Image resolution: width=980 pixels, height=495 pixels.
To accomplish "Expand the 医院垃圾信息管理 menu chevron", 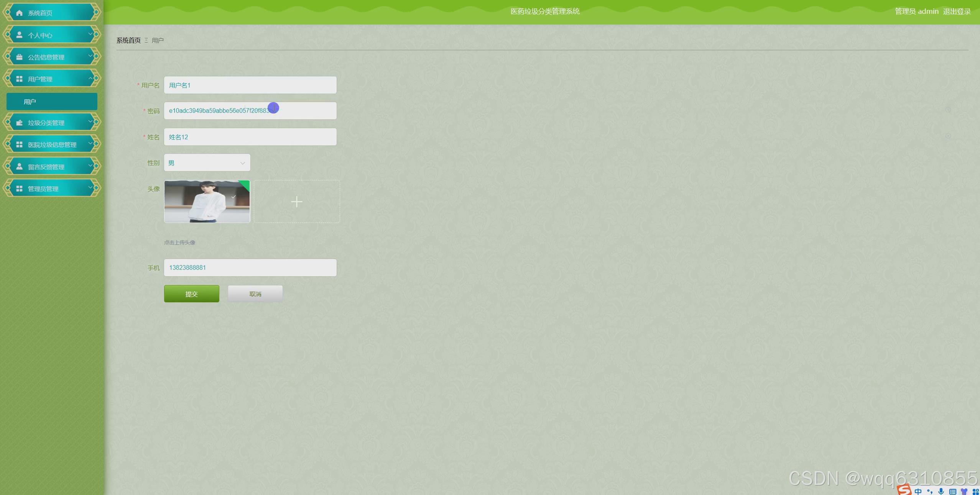I will click(90, 144).
